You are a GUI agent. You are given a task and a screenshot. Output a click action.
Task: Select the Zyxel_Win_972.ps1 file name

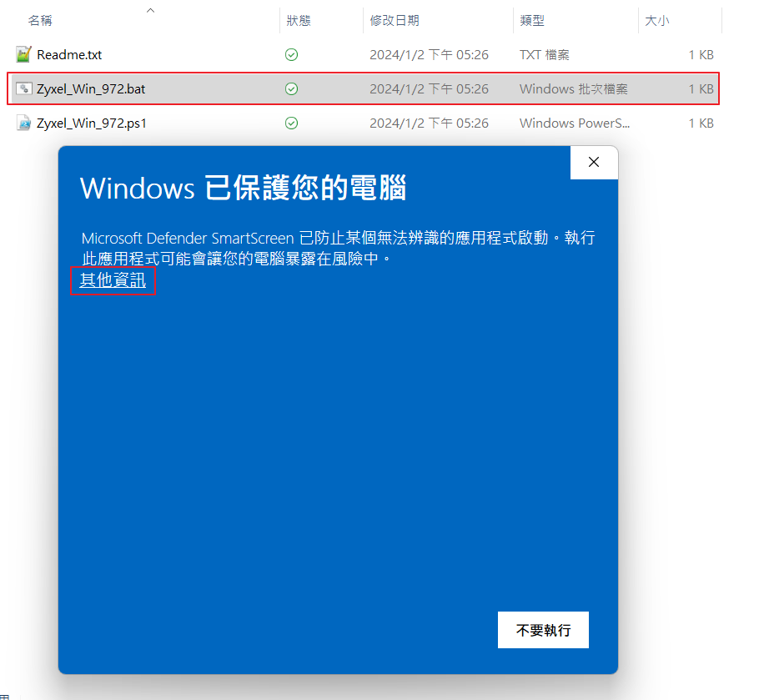pos(92,123)
